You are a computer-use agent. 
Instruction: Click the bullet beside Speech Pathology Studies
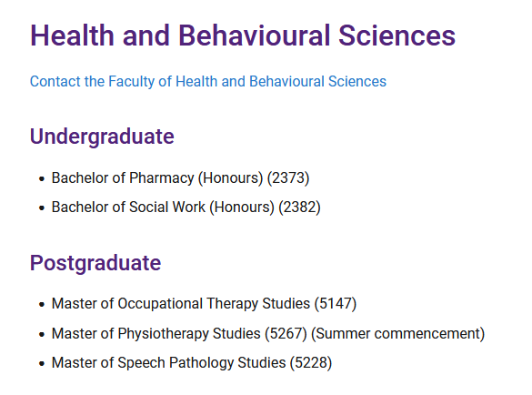coord(42,363)
